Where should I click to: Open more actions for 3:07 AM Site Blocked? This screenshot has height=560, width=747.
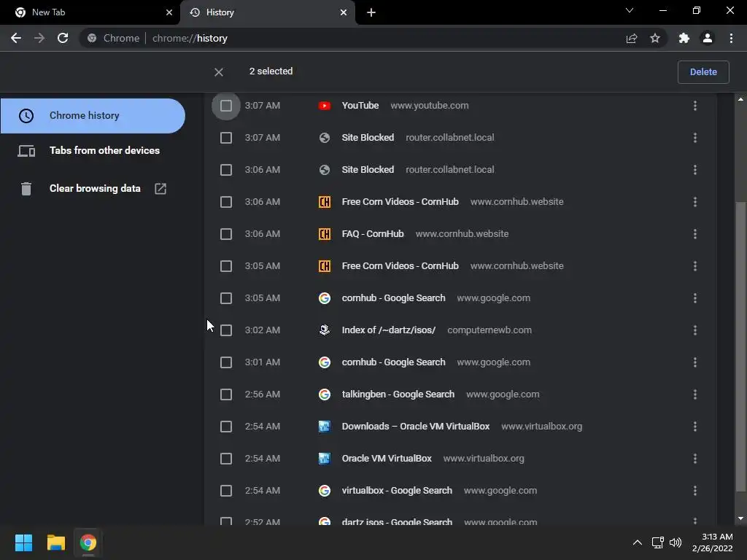[695, 138]
